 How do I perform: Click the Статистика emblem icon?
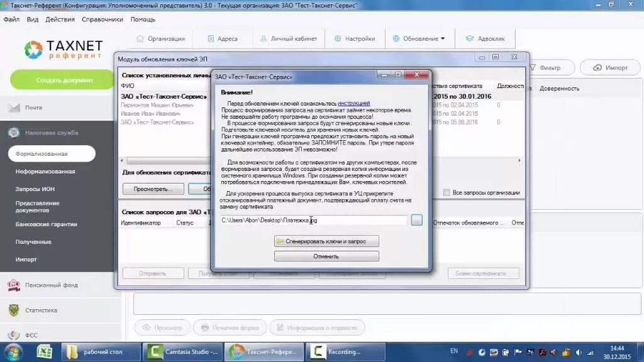(14, 310)
